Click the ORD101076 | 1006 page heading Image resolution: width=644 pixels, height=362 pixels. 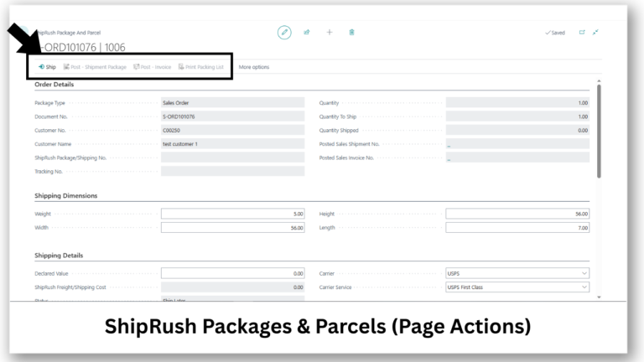pyautogui.click(x=83, y=48)
